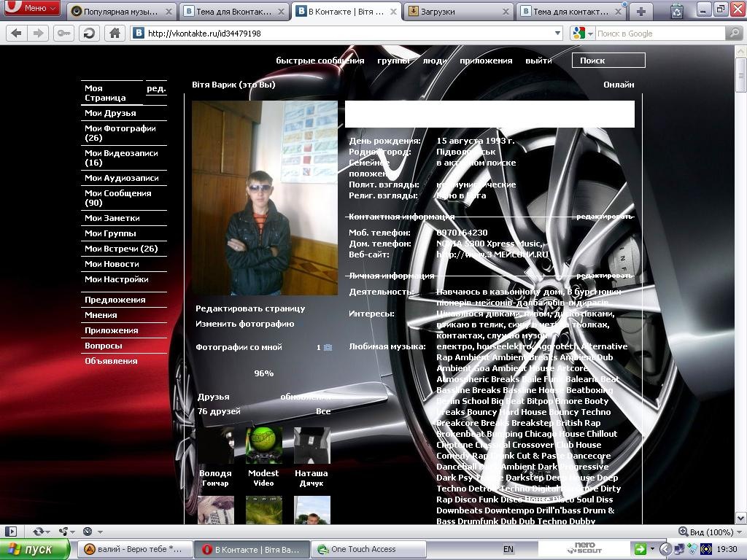The height and width of the screenshot is (560, 747).
Task: Open Мои Друзья in sidebar
Action: pyautogui.click(x=110, y=113)
